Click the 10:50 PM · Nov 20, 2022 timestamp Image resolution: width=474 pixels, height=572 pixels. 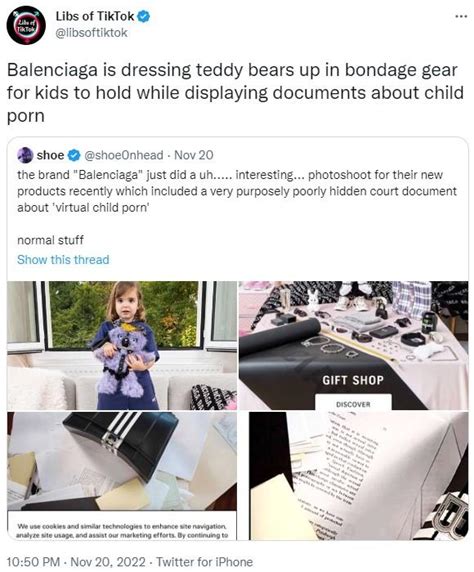tap(76, 562)
